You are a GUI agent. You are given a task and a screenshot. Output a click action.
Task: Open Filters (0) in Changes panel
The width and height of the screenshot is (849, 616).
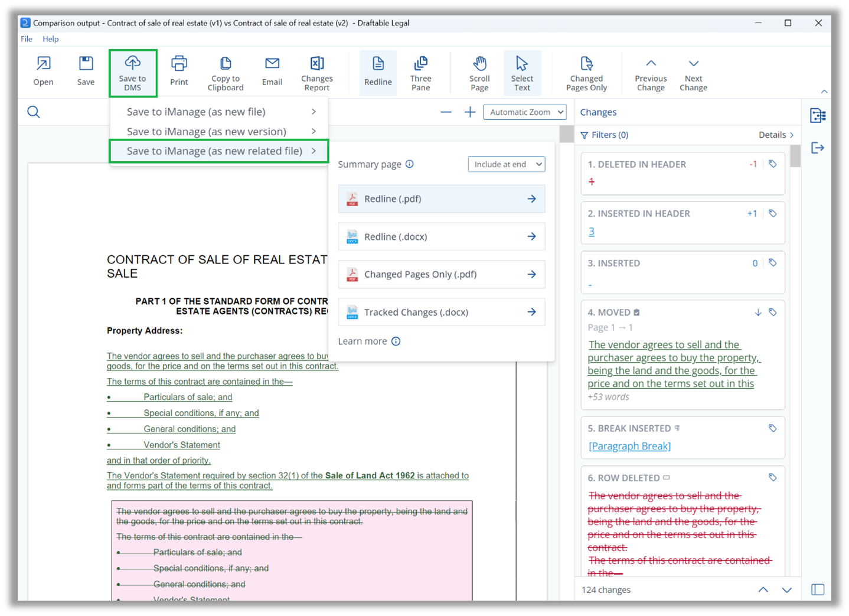click(x=605, y=135)
